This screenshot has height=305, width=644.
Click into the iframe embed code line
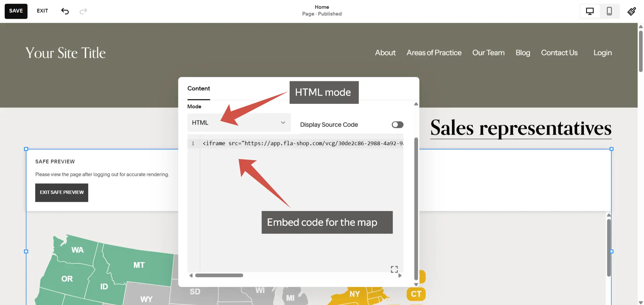point(302,143)
